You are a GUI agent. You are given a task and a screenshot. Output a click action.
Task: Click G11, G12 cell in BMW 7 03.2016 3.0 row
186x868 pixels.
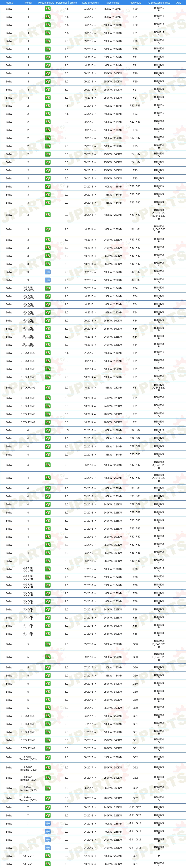(x=135, y=815)
